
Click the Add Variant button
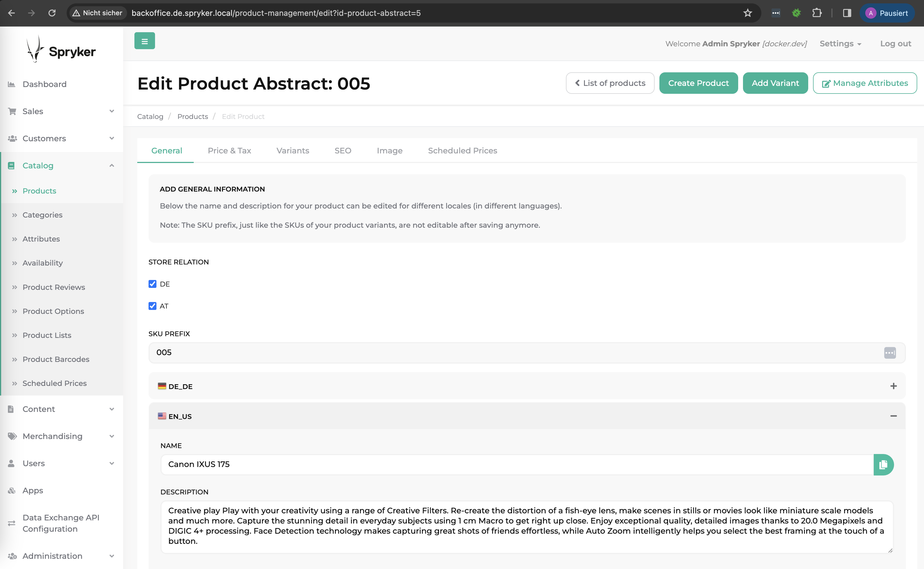[x=775, y=83]
